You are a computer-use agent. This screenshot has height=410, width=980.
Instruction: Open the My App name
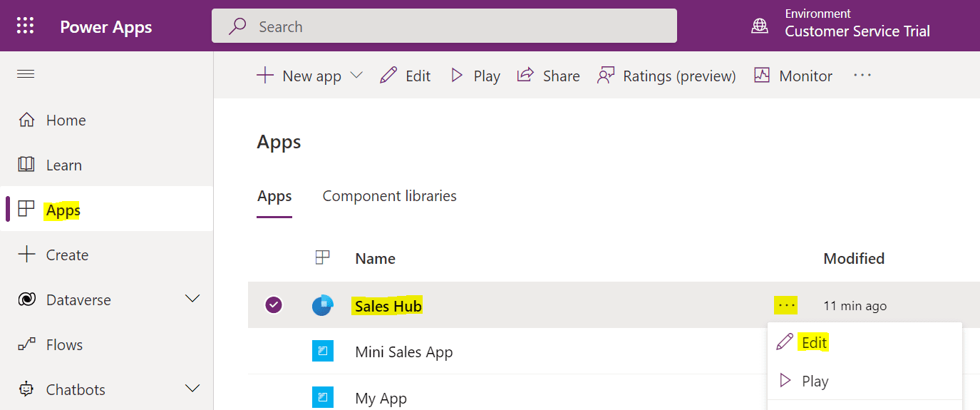click(381, 399)
